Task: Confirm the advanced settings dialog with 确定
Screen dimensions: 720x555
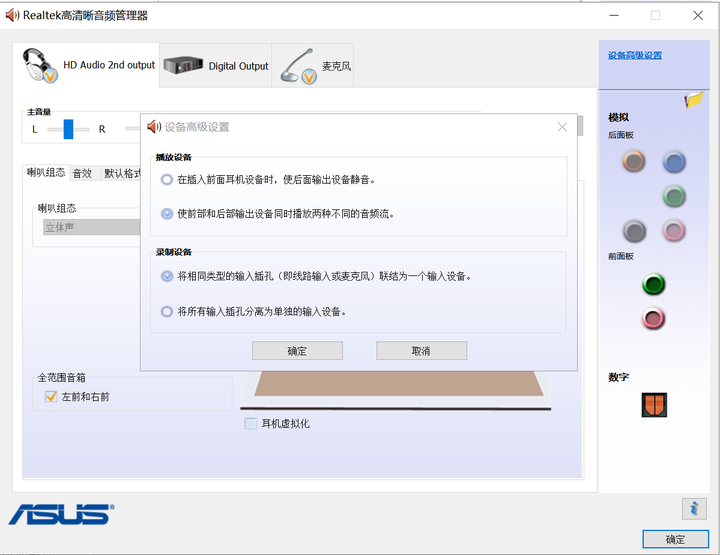Action: [297, 351]
